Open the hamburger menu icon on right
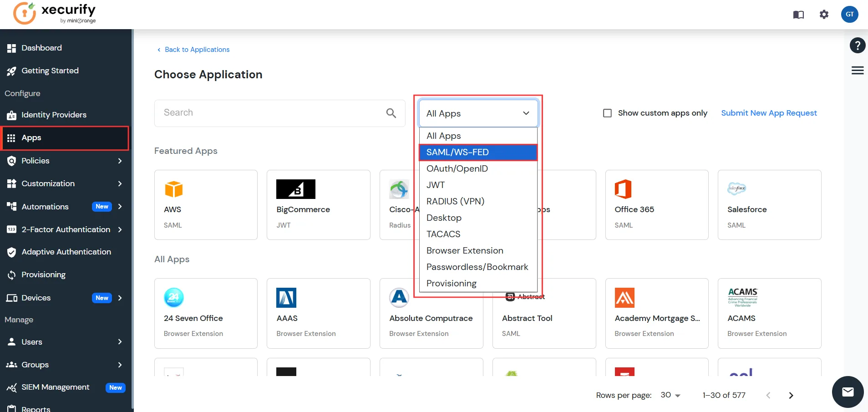This screenshot has height=412, width=868. 858,70
